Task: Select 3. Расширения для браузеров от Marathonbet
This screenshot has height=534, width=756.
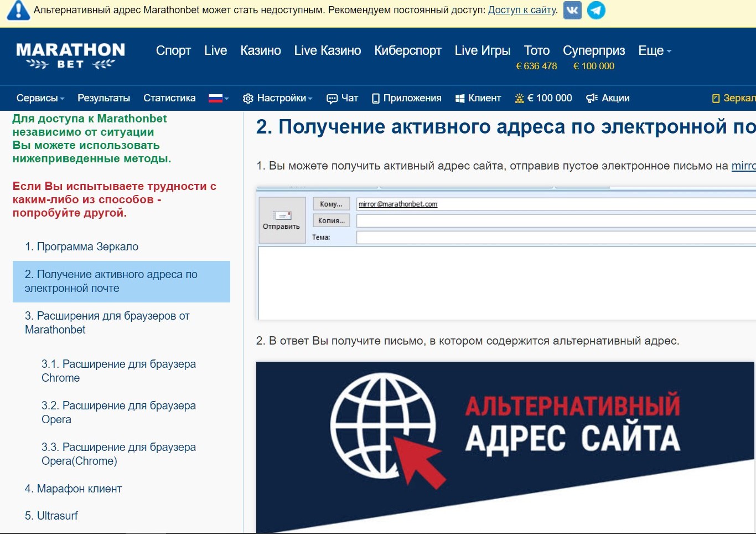Action: (107, 322)
